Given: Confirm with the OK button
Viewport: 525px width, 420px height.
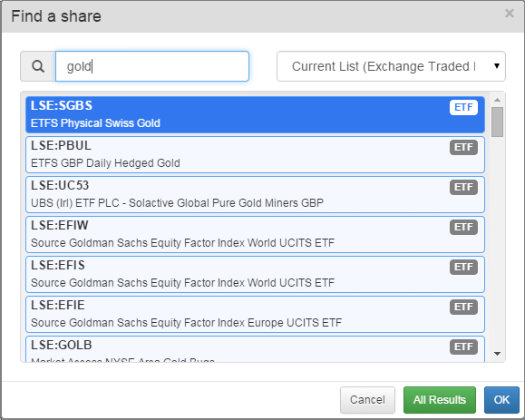Looking at the screenshot, I should (x=501, y=399).
